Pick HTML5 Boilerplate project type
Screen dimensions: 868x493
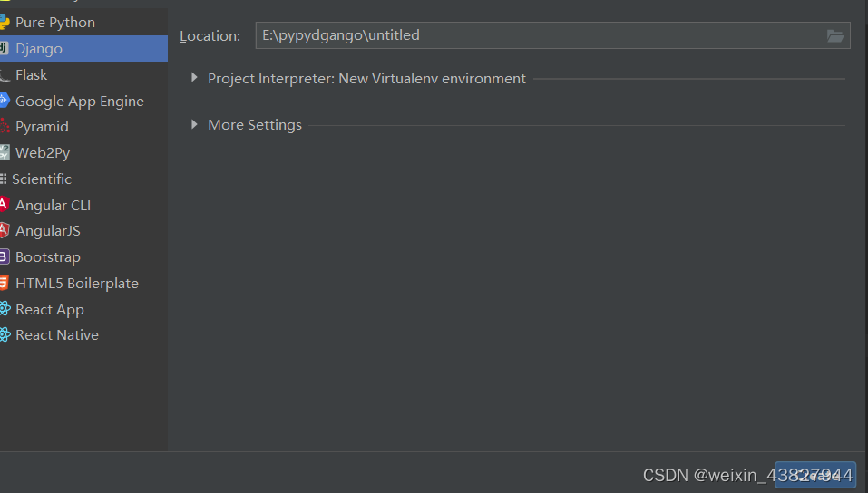tap(83, 283)
